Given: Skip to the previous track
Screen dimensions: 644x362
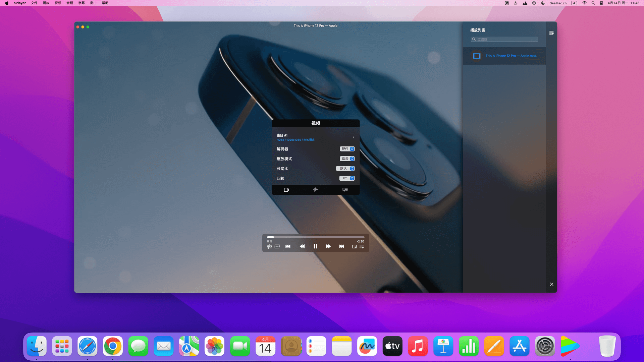Looking at the screenshot, I should click(x=288, y=246).
